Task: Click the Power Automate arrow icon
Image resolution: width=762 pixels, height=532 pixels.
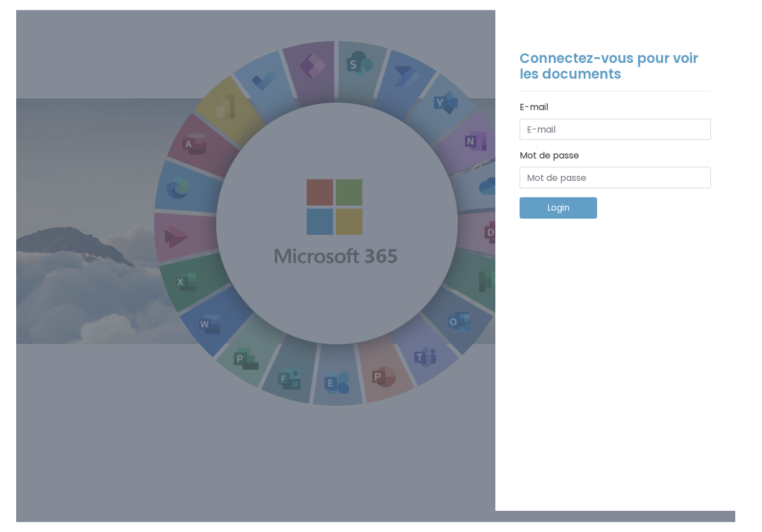Action: click(x=406, y=76)
